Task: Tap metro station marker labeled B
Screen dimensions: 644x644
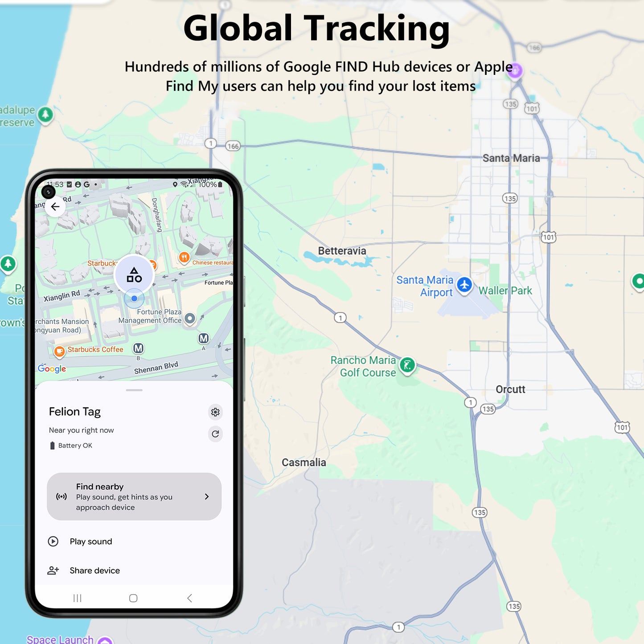Action: point(138,349)
